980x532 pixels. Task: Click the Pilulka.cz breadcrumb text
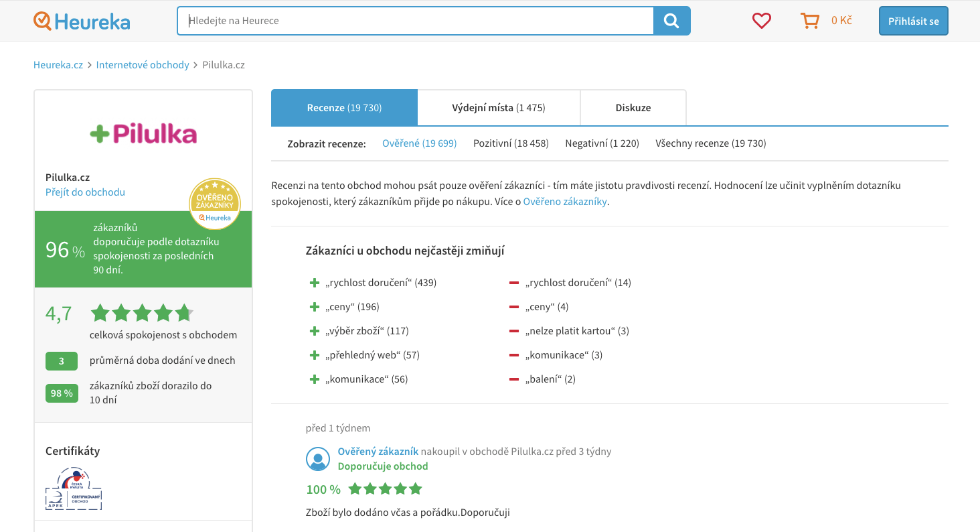(224, 65)
